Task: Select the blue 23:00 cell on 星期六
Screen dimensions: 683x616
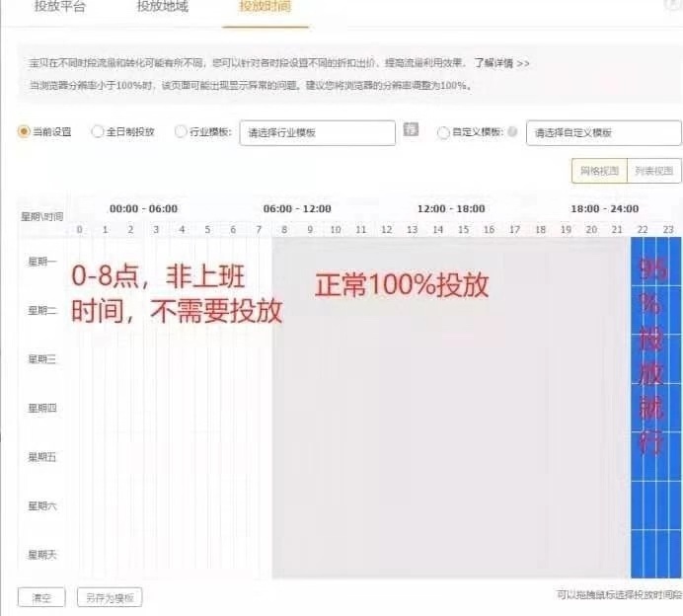Action: pyautogui.click(x=668, y=505)
